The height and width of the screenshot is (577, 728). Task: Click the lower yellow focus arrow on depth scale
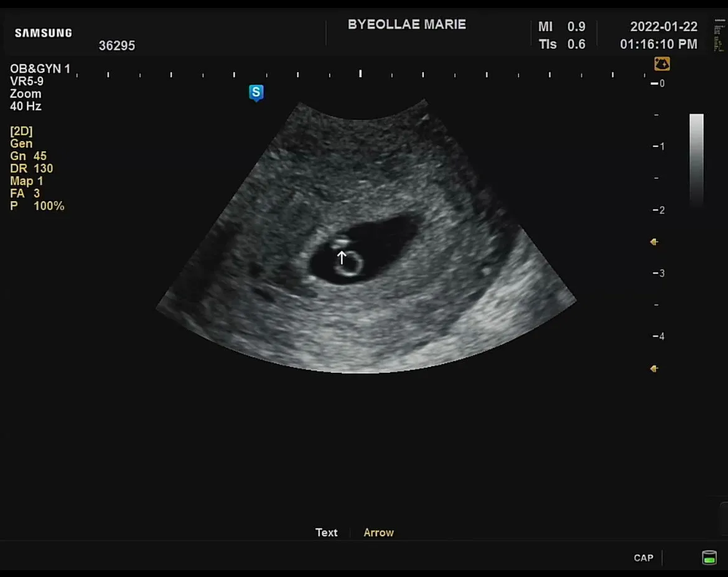[x=654, y=368]
